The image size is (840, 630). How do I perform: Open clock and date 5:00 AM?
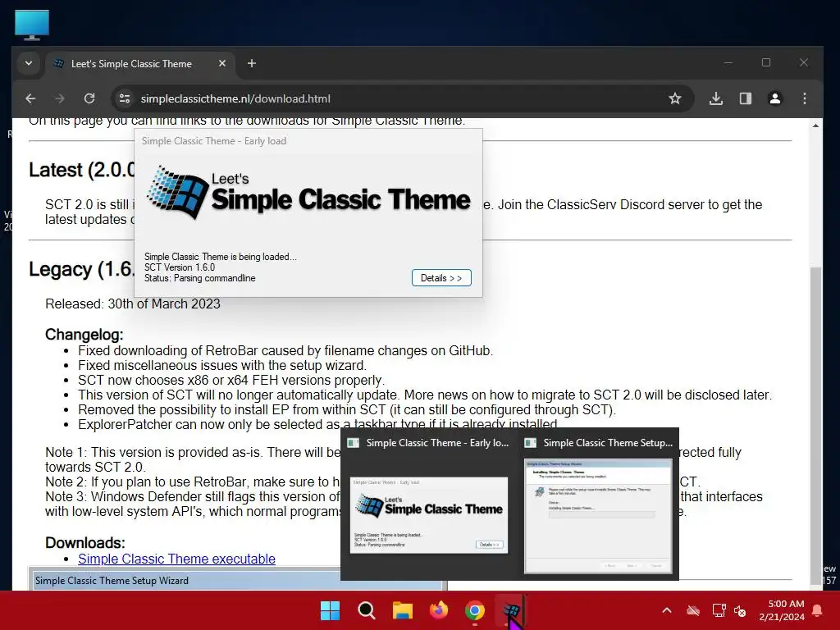pos(782,610)
